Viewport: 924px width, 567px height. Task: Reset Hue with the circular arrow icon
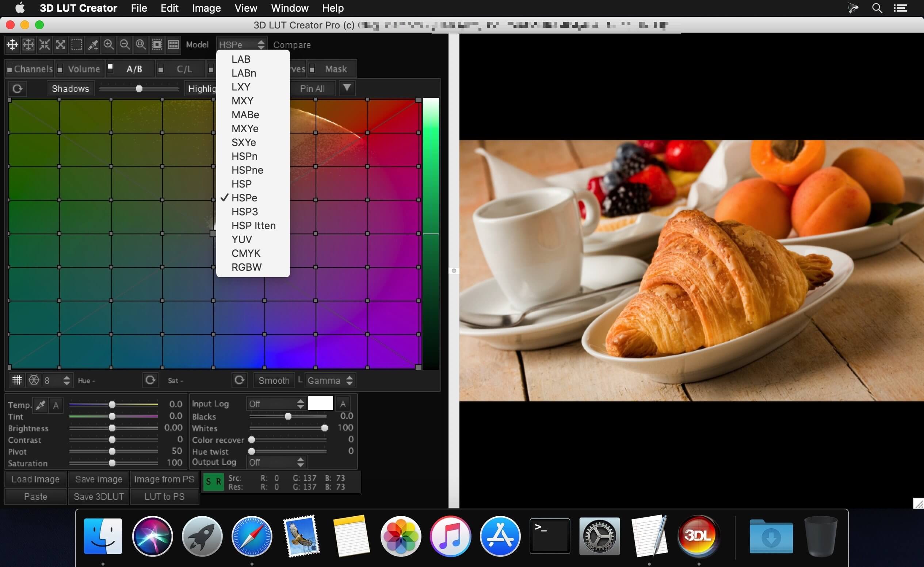[x=150, y=380]
